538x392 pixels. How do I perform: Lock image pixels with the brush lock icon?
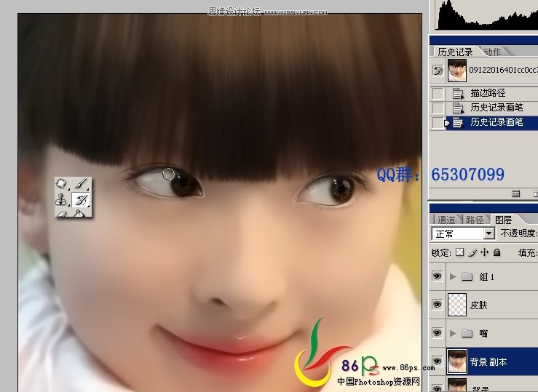[472, 253]
